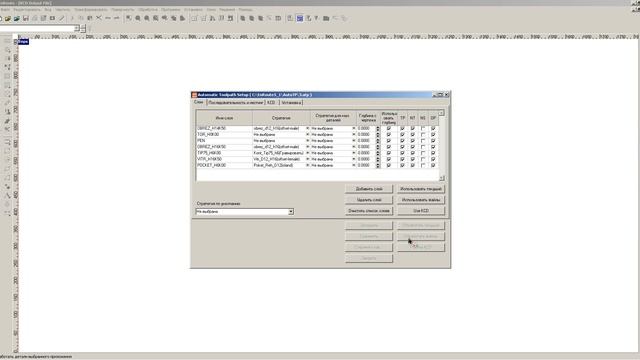Click layer table scrollbar up arrow

click(441, 113)
